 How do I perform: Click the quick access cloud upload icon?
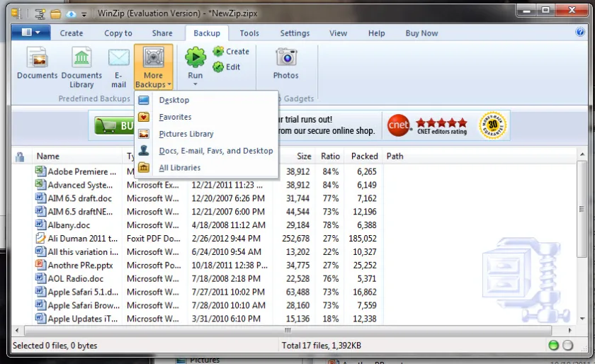[71, 14]
